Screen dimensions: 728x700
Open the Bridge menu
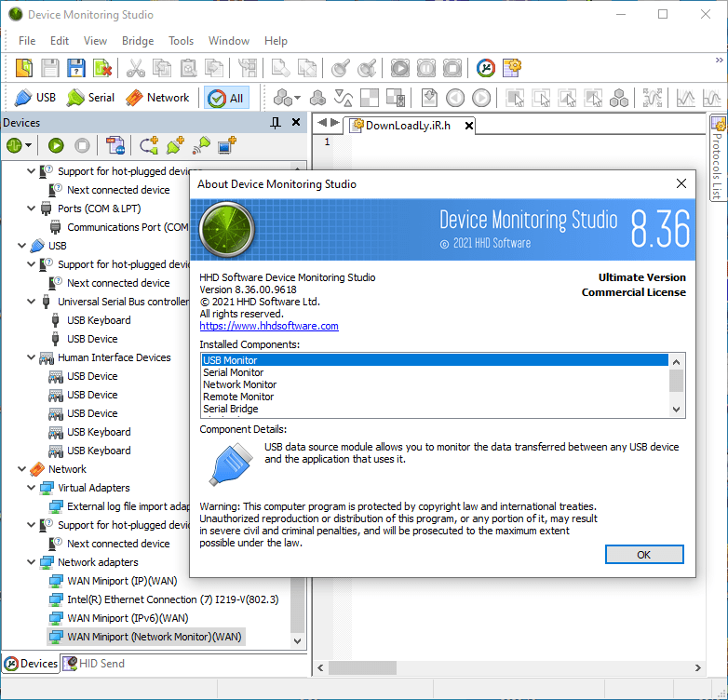pos(138,41)
